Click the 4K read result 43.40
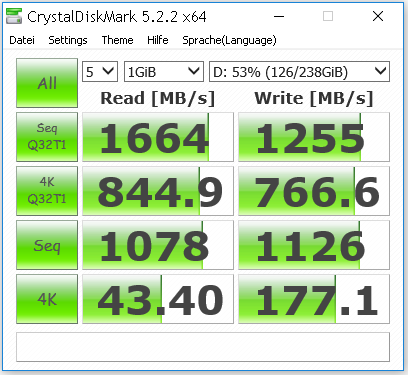The image size is (408, 375). (158, 299)
